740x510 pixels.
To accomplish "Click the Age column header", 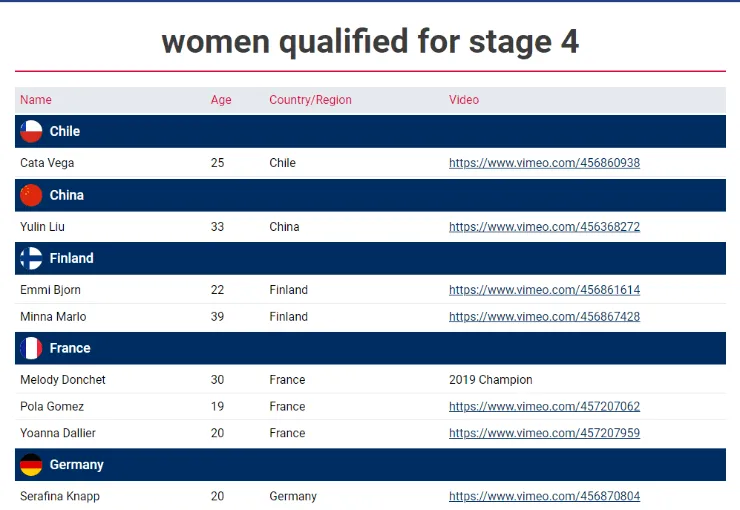I will point(221,100).
